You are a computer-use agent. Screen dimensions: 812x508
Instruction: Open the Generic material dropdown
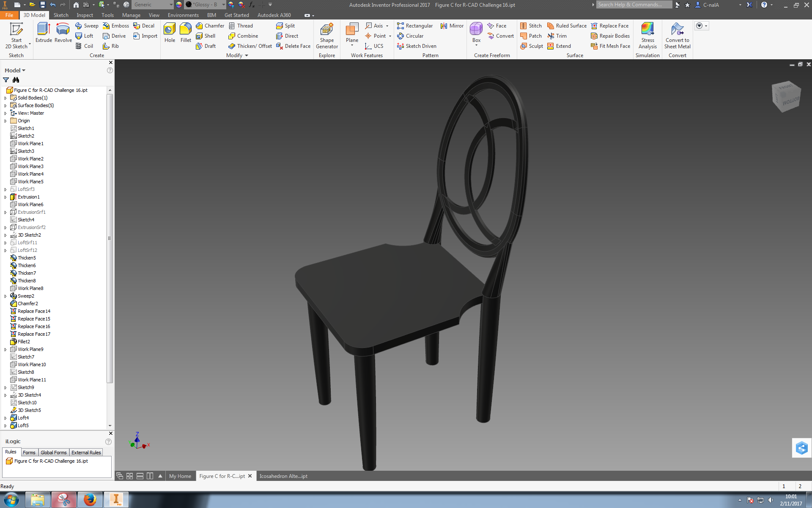tap(171, 5)
